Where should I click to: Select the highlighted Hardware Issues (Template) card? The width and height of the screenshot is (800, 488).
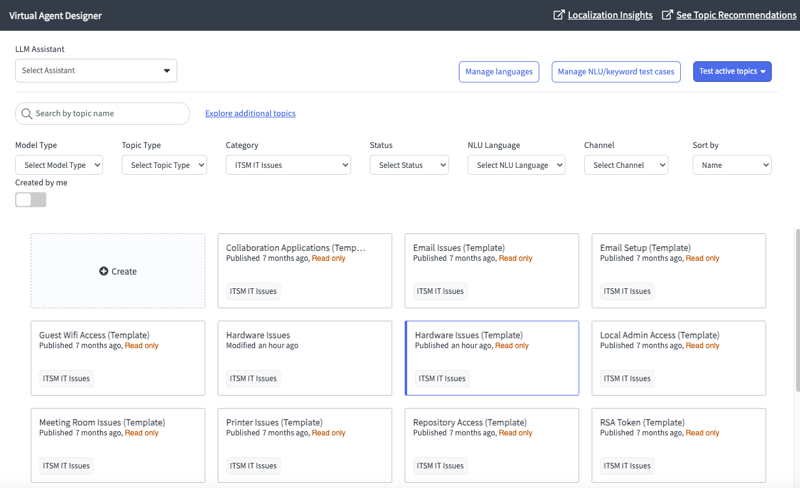[x=492, y=358]
